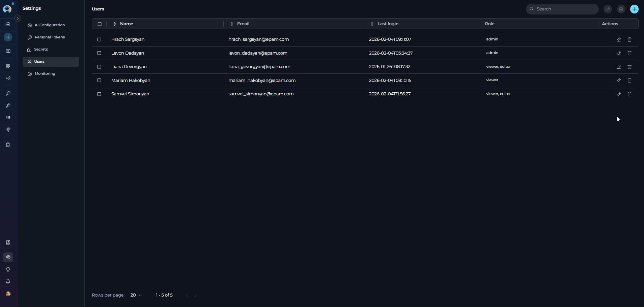
Task: Open notifications bell in left sidebar
Action: (x=8, y=281)
